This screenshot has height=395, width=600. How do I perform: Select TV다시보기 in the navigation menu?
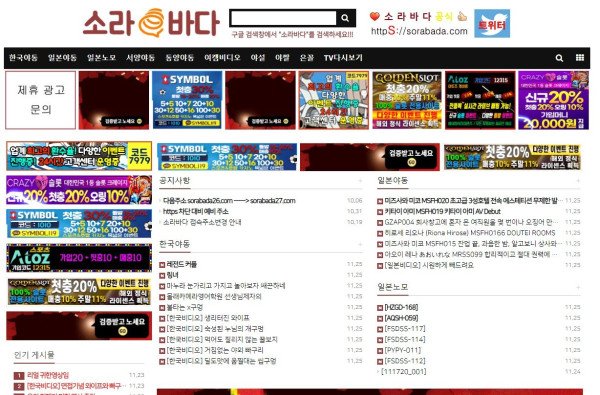point(343,58)
